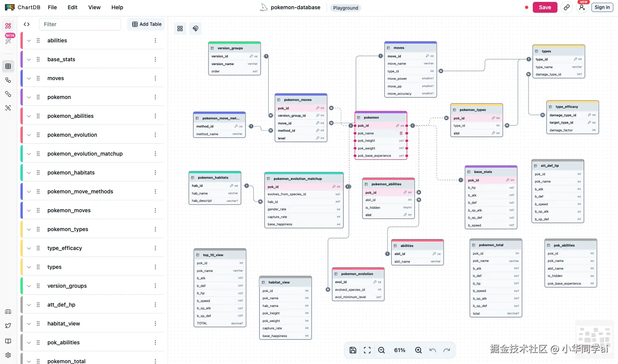The image size is (618, 364).
Task: Open the documentation book icon
Action: (x=8, y=341)
